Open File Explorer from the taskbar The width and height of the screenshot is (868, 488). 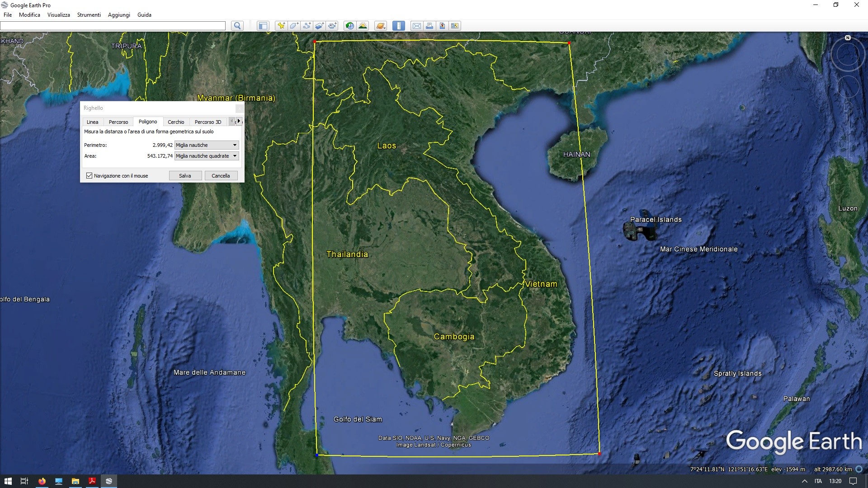pos(75,481)
